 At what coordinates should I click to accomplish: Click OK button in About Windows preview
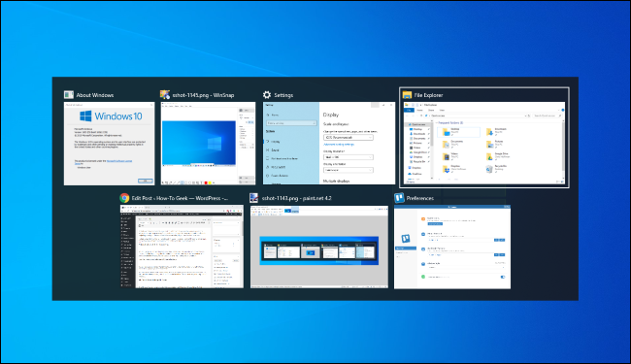(145, 181)
